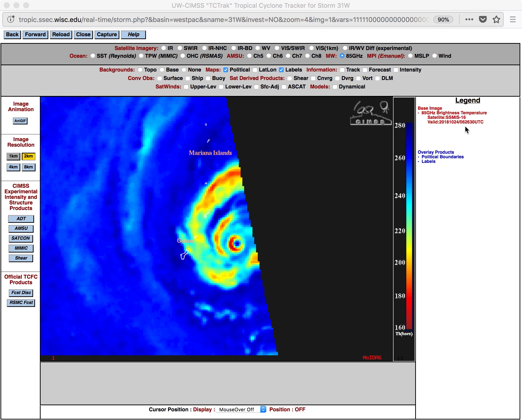
Task: Enable the Intensity checkbox
Action: point(396,70)
